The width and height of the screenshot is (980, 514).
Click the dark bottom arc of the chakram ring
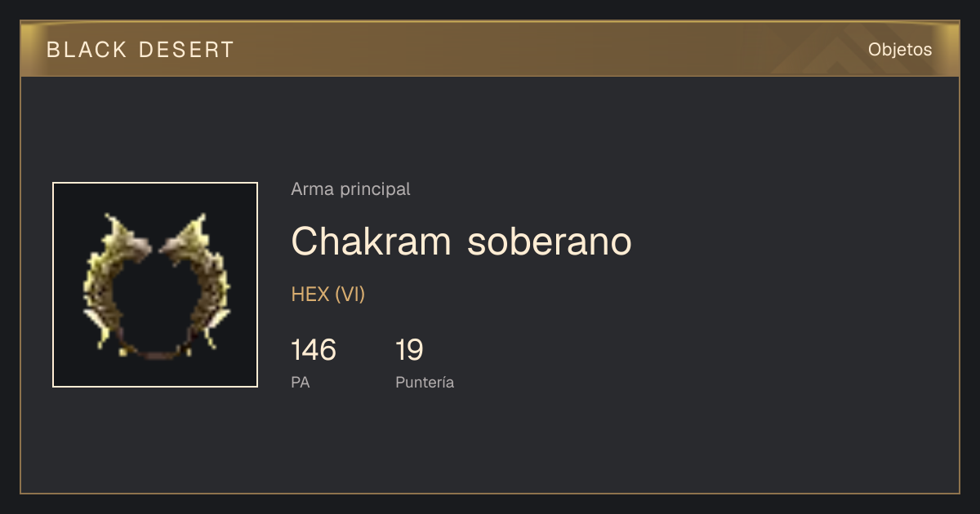pos(155,351)
